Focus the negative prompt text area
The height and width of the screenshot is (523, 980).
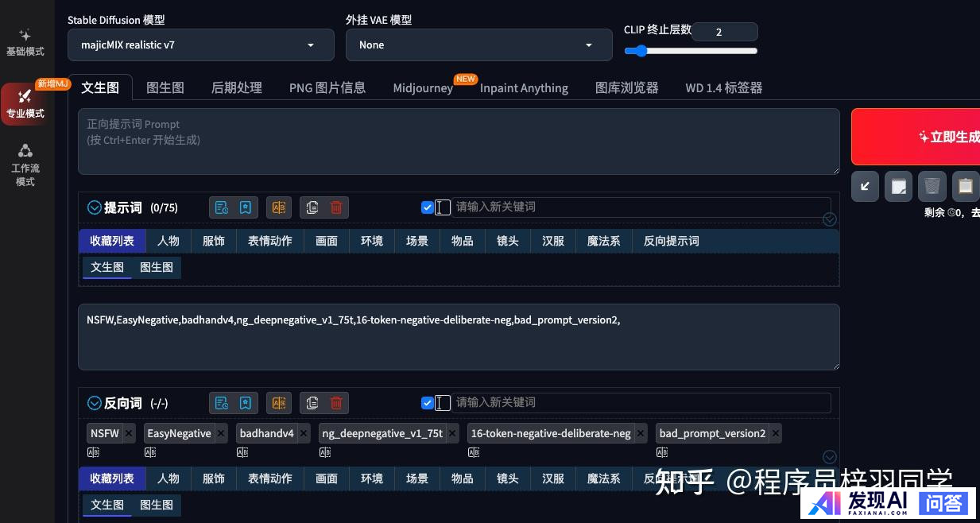459,337
